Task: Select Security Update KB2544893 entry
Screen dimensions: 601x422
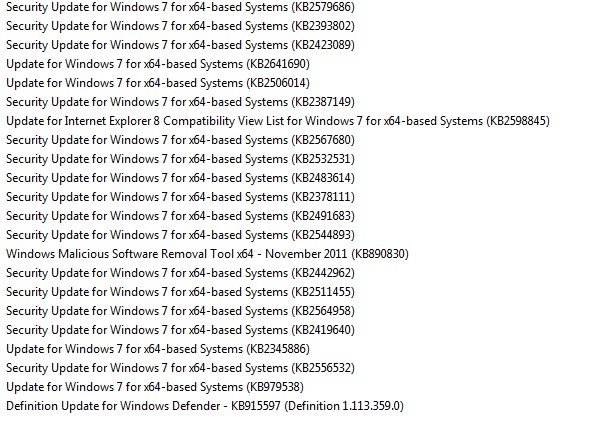Action: (180, 235)
